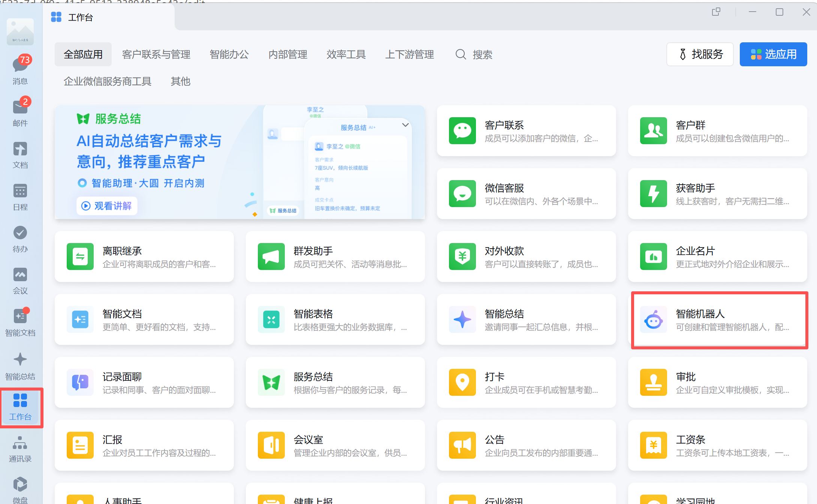Open the 离职继承 app icon
The height and width of the screenshot is (504, 817).
80,256
